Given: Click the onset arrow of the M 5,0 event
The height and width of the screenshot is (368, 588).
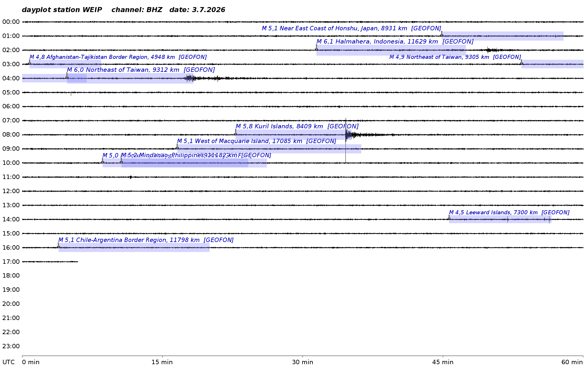Looking at the screenshot, I should [x=102, y=160].
